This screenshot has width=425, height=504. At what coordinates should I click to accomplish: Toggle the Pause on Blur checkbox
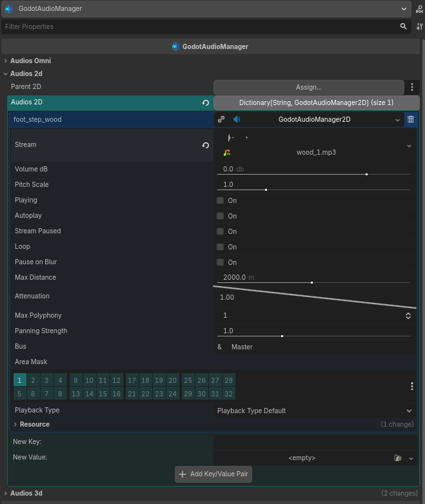click(220, 262)
